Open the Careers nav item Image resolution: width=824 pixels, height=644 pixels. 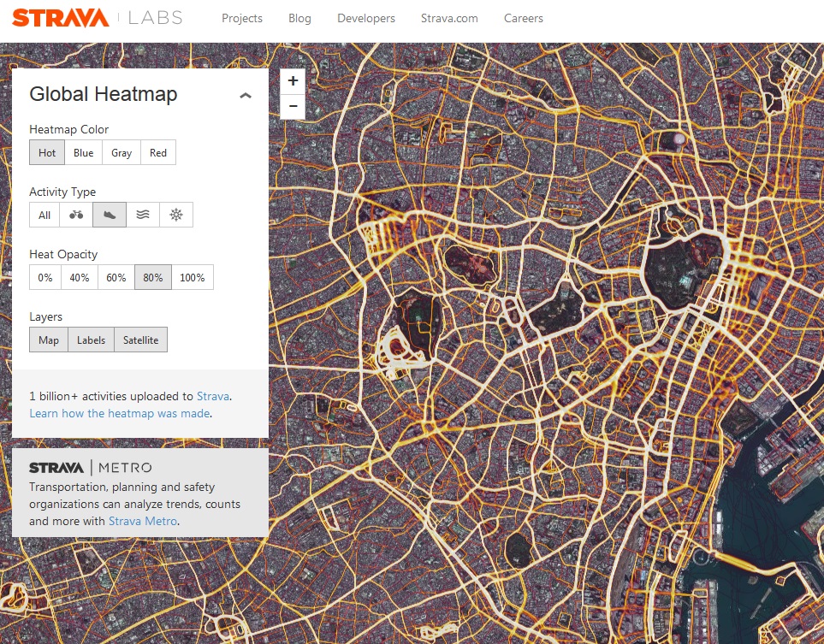click(x=524, y=18)
